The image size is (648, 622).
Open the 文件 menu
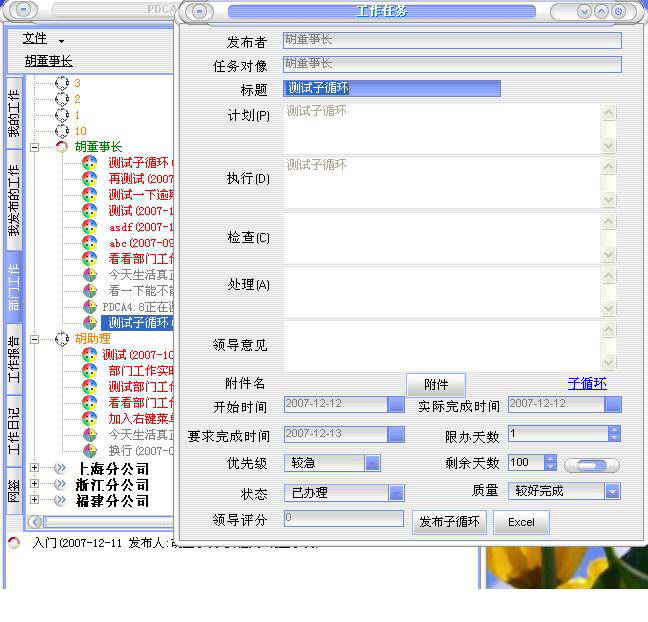[43, 39]
